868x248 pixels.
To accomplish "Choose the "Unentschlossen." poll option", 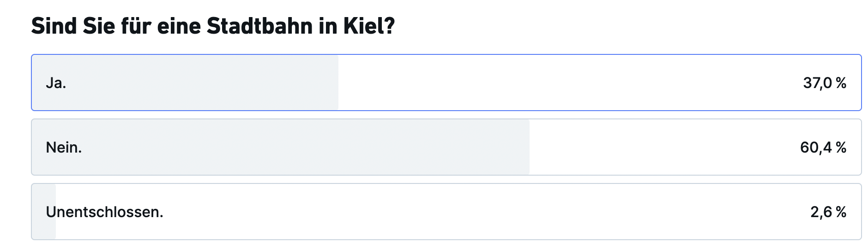I will 446,212.
